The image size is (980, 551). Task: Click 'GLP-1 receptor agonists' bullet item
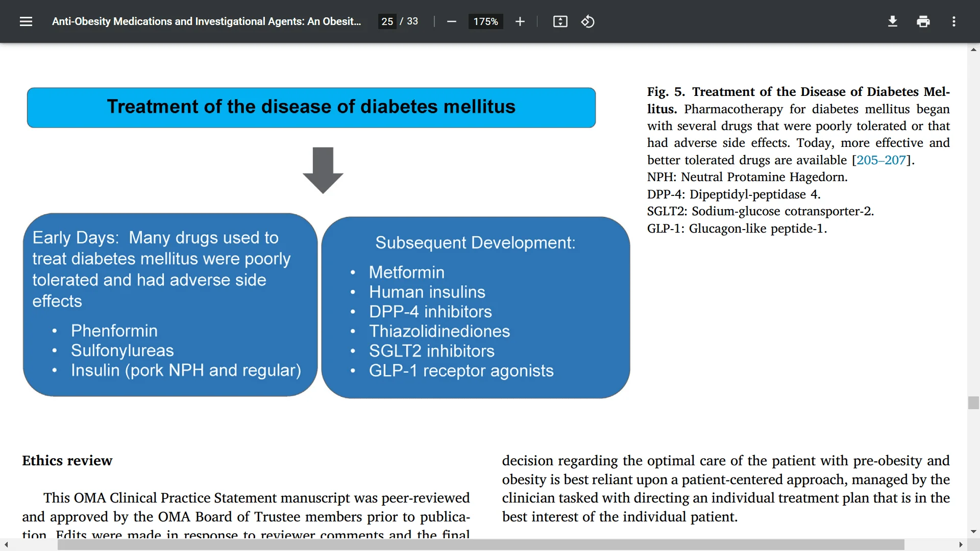tap(461, 371)
